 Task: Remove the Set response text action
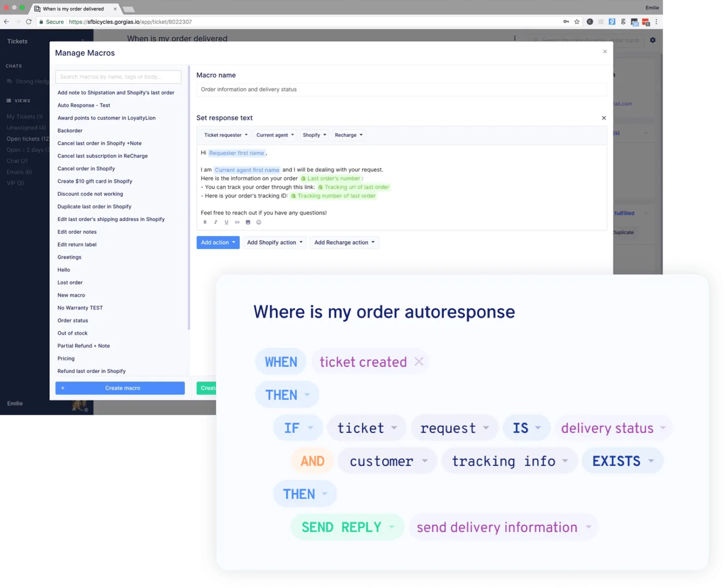click(604, 118)
